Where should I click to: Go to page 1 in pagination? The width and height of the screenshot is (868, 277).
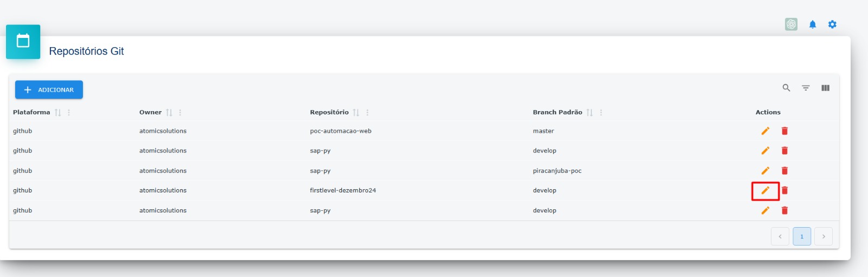pos(802,236)
